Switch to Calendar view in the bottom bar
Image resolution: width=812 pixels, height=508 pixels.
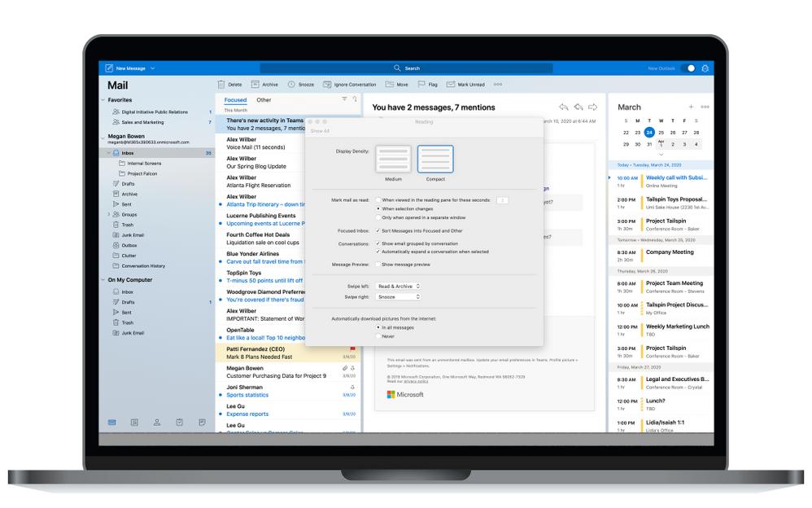click(134, 423)
